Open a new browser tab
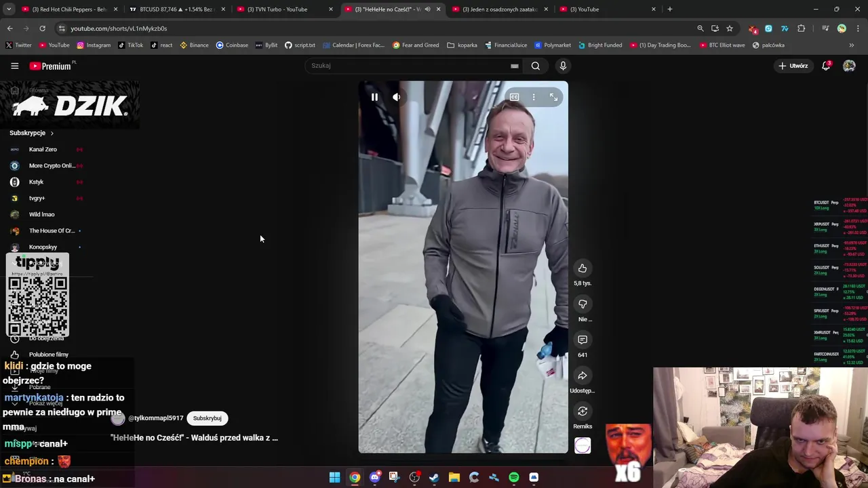Viewport: 868px width, 488px height. coord(669,9)
